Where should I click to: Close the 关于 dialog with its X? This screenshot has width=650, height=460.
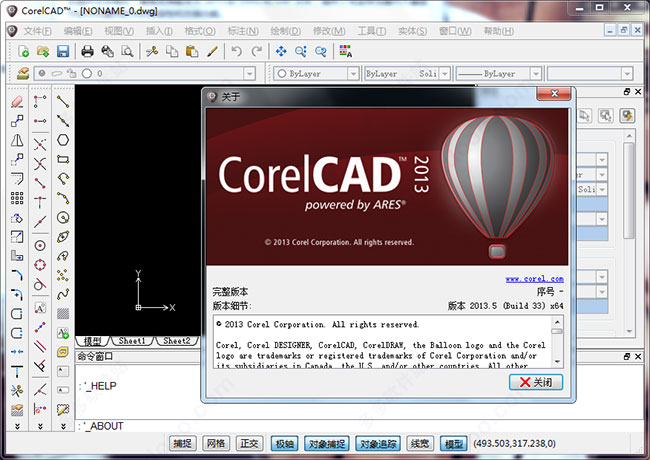point(554,94)
